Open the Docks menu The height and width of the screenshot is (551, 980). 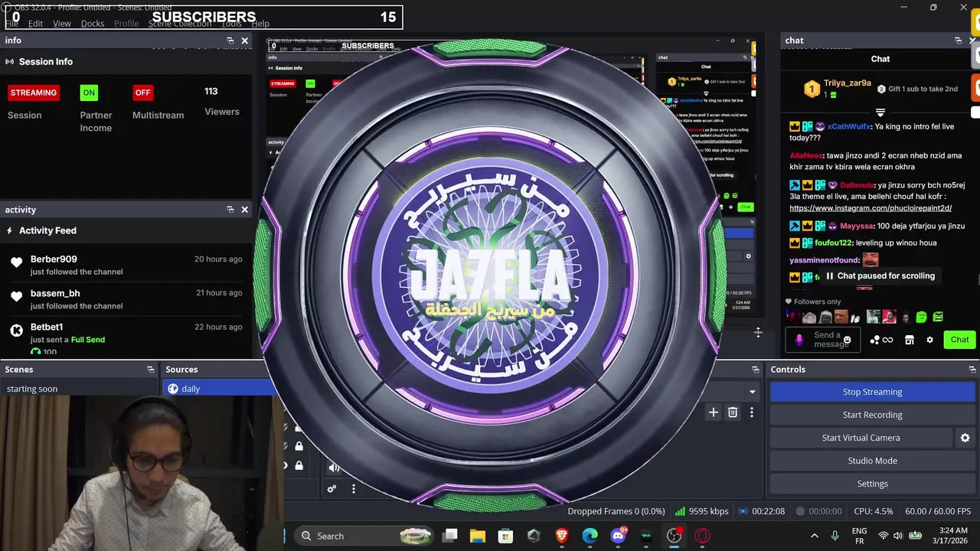click(x=93, y=24)
